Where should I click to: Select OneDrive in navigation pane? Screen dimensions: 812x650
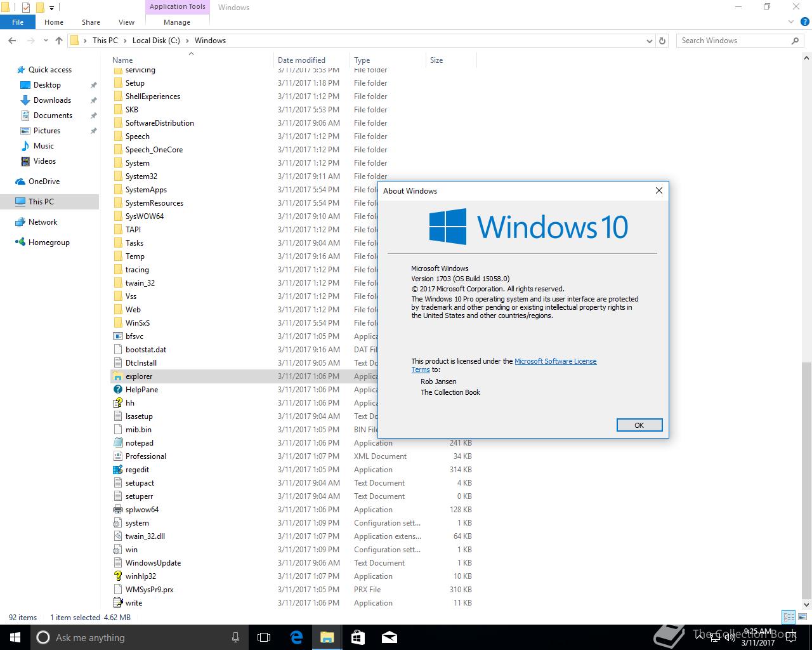pos(44,182)
